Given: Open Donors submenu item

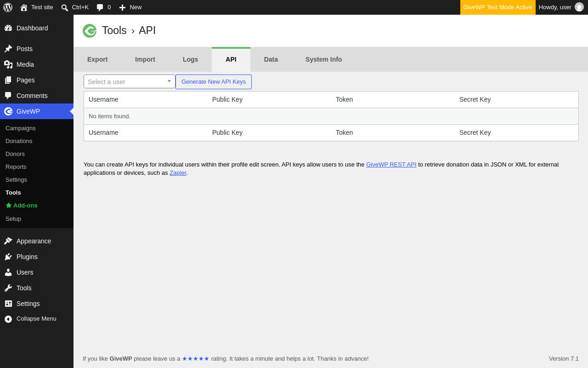Looking at the screenshot, I should 37,154.
